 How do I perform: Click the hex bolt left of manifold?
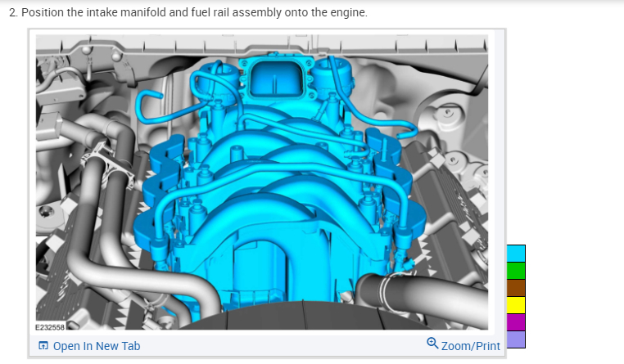point(47,211)
